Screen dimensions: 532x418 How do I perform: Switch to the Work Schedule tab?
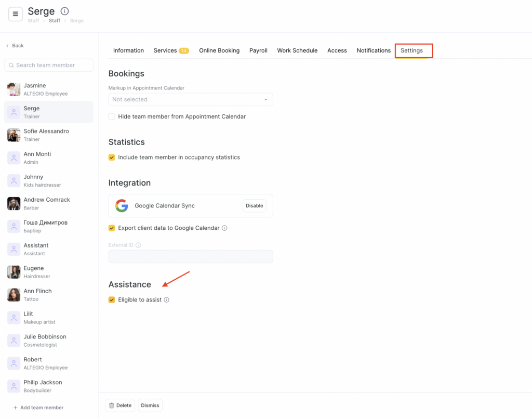coord(297,51)
